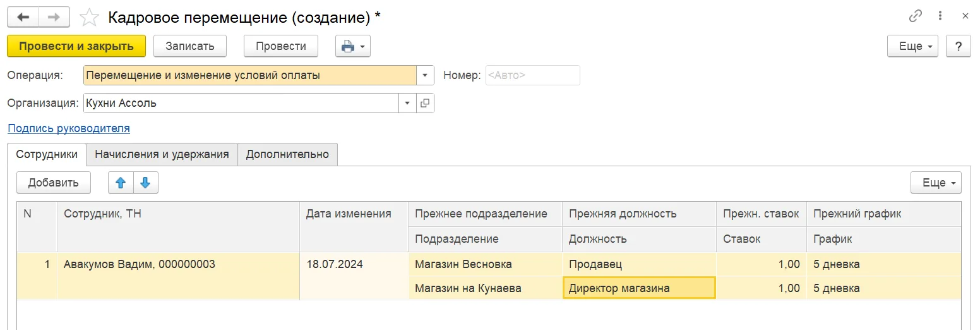Click the Подразделение sub-header
The image size is (980, 330).
[x=485, y=239]
